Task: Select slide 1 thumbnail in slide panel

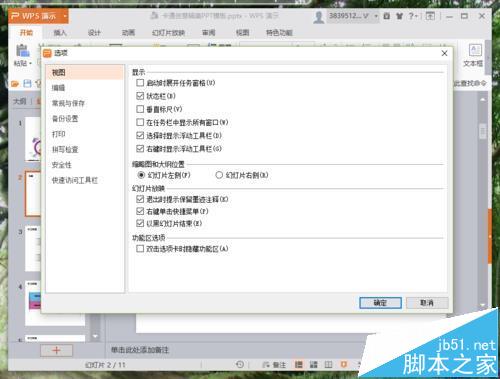Action: pos(33,139)
